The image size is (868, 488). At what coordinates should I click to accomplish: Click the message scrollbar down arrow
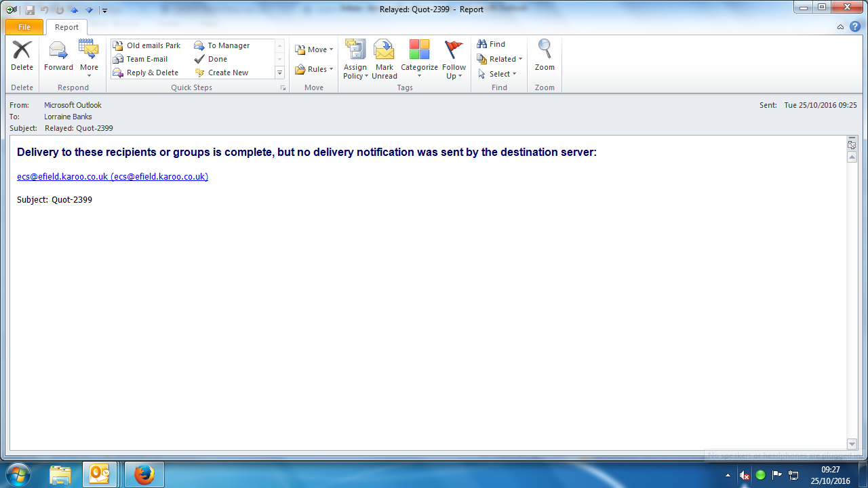tap(852, 444)
